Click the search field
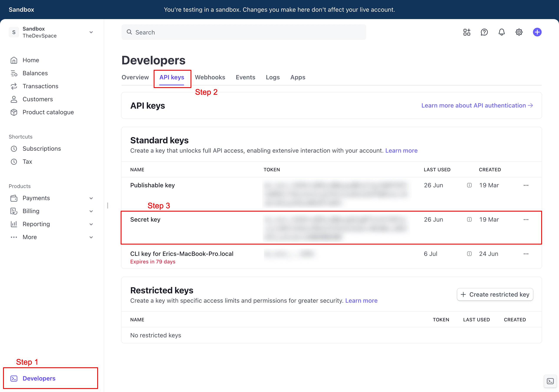The width and height of the screenshot is (559, 392). pyautogui.click(x=243, y=32)
